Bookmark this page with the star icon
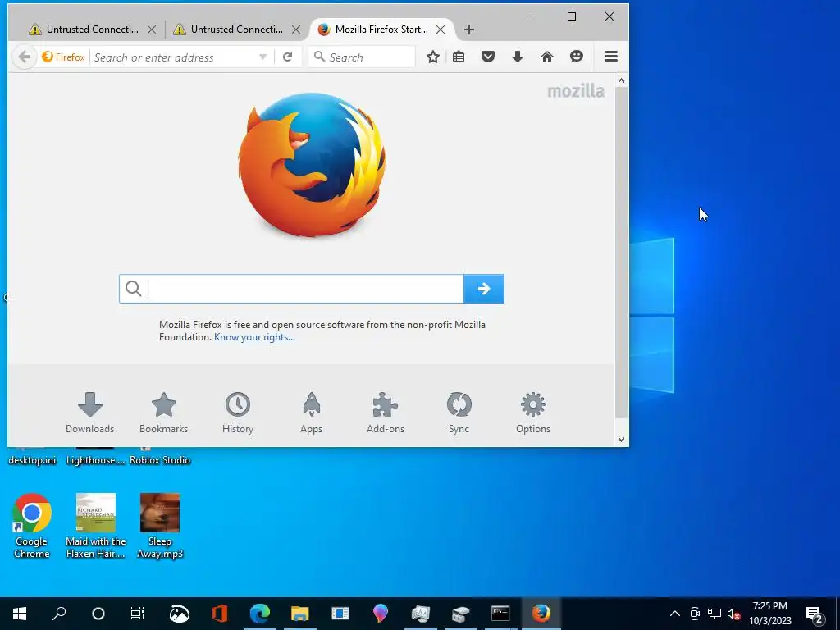The width and height of the screenshot is (840, 630). tap(433, 57)
